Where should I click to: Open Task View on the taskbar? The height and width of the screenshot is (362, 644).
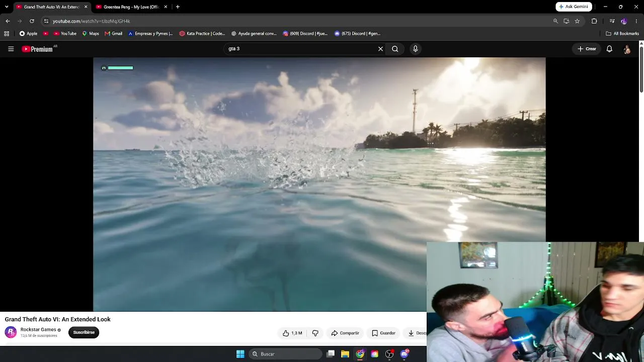point(331,354)
